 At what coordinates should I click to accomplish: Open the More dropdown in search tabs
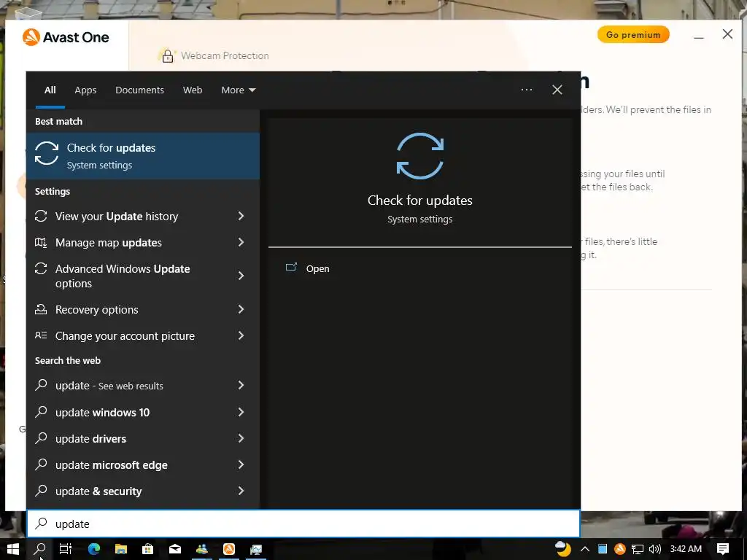tap(239, 90)
